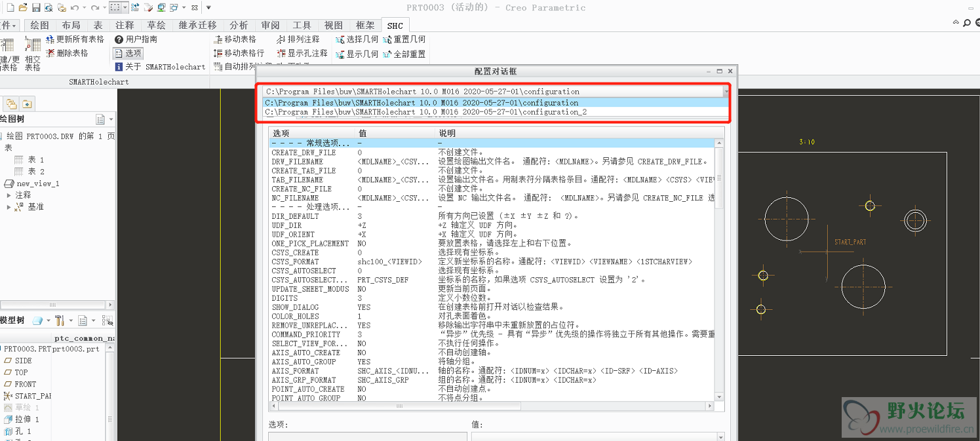
Task: Create a new file from quick access toolbar
Action: pyautogui.click(x=10, y=7)
